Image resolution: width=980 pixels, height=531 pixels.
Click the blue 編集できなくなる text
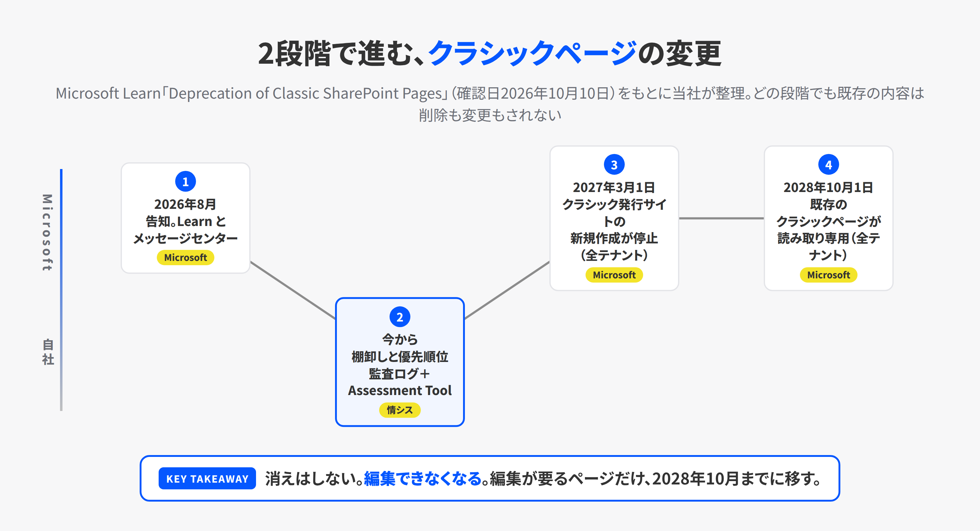pyautogui.click(x=423, y=479)
